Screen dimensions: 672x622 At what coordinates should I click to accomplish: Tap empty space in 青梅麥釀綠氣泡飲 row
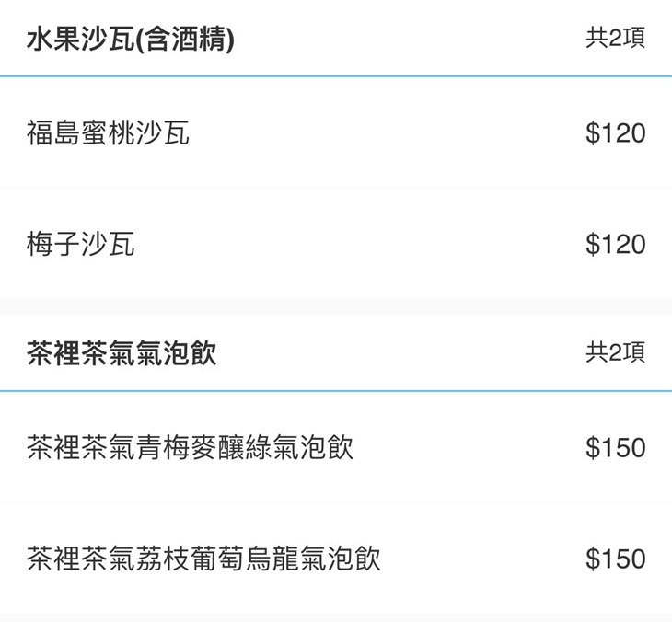pos(469,448)
